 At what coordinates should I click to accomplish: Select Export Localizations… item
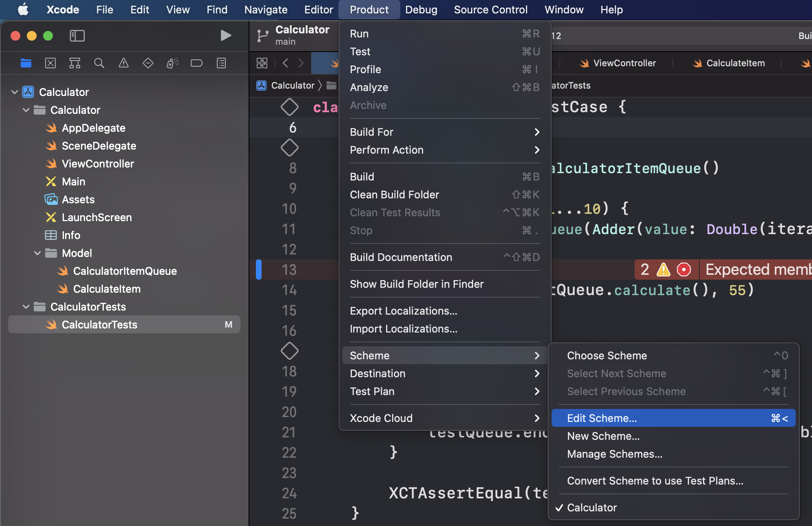tap(445, 311)
